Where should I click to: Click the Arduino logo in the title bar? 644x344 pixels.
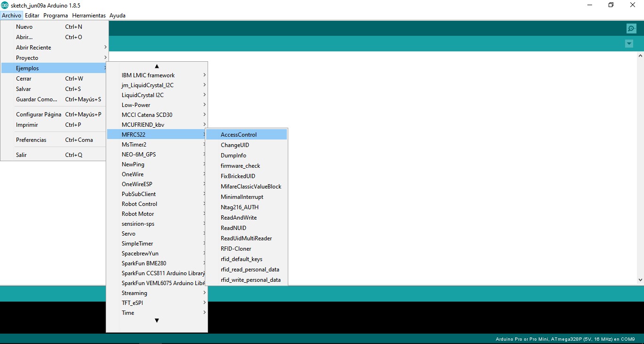tap(5, 5)
